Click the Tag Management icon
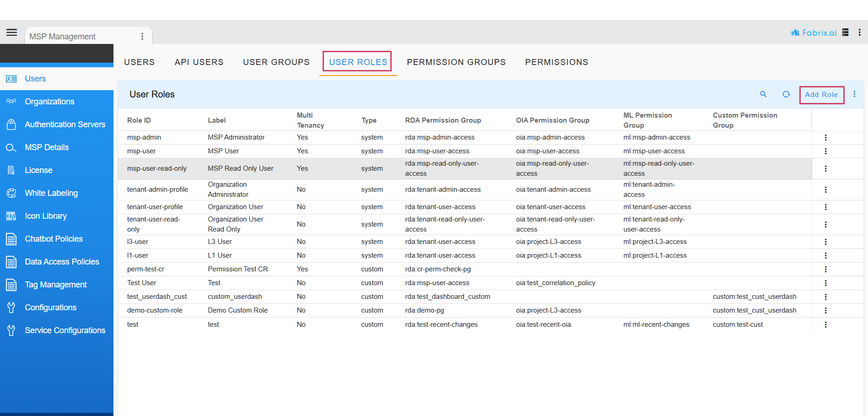This screenshot has width=868, height=416. (x=11, y=284)
